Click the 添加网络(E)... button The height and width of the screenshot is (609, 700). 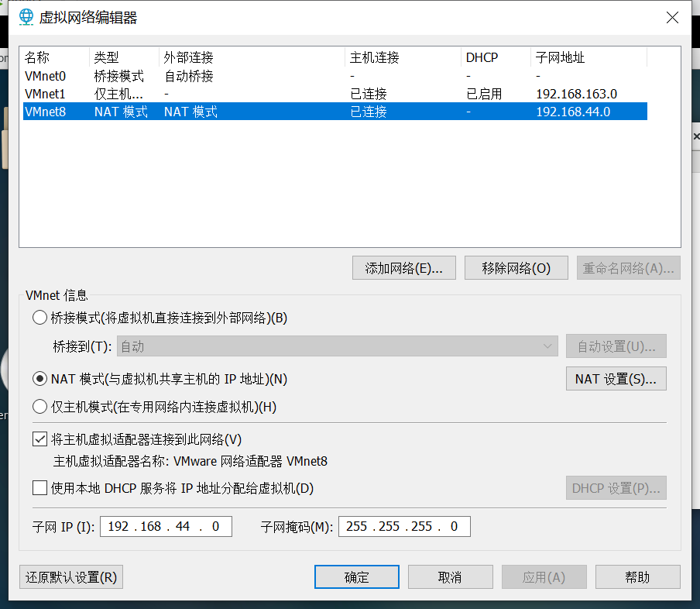pyautogui.click(x=403, y=268)
